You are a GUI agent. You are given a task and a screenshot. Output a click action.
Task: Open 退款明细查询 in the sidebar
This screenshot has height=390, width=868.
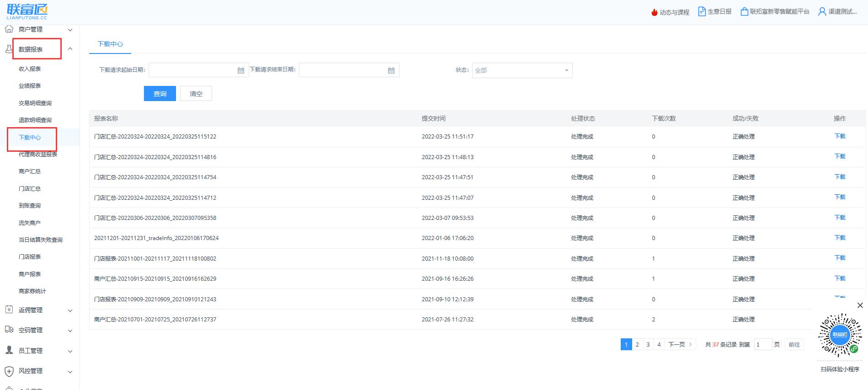tap(35, 120)
